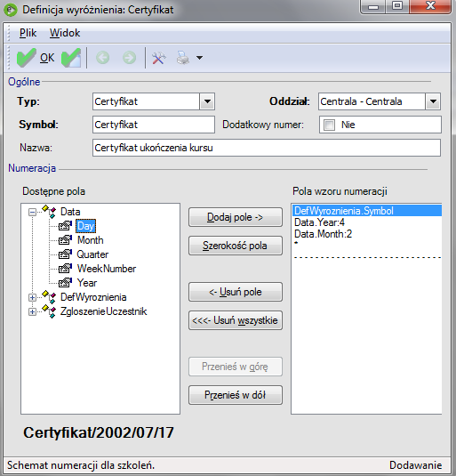Expand the DefWyroznienia tree node
This screenshot has height=476, width=456.
[32, 297]
